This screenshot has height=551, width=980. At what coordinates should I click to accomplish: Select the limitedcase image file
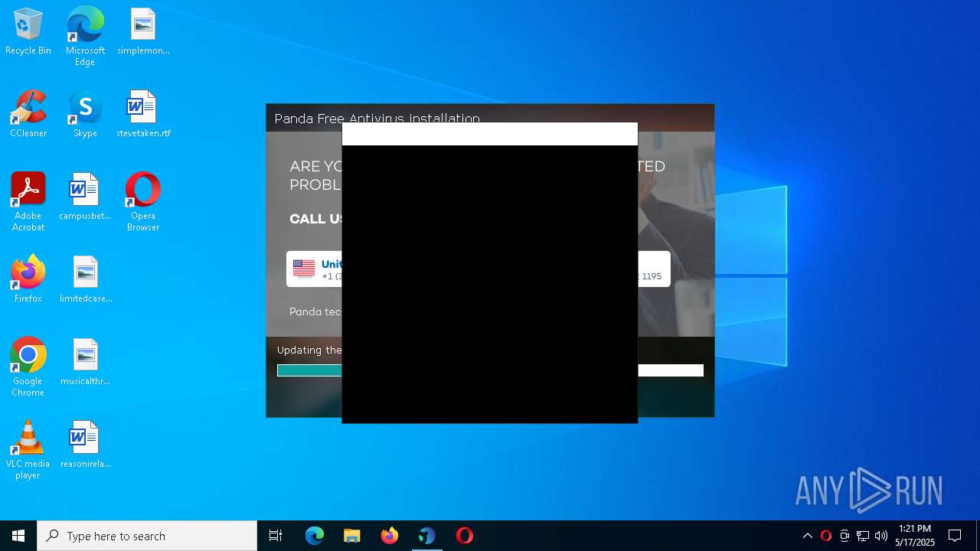[x=85, y=280]
